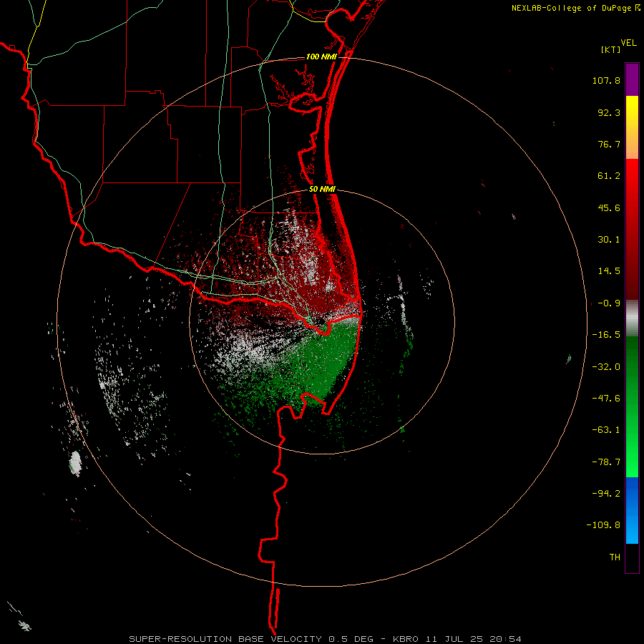Click the -94.2 legend value
This screenshot has width=644, height=644.
click(606, 493)
